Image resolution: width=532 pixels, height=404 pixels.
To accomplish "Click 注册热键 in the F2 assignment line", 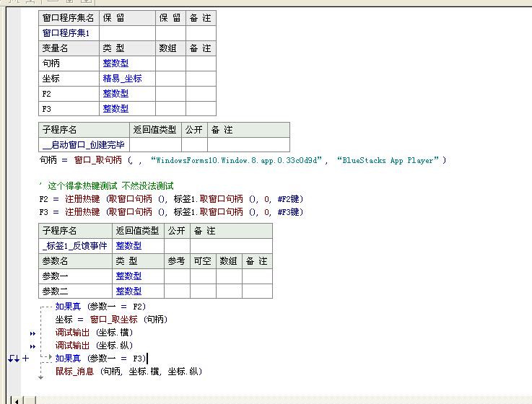I will click(x=82, y=199).
